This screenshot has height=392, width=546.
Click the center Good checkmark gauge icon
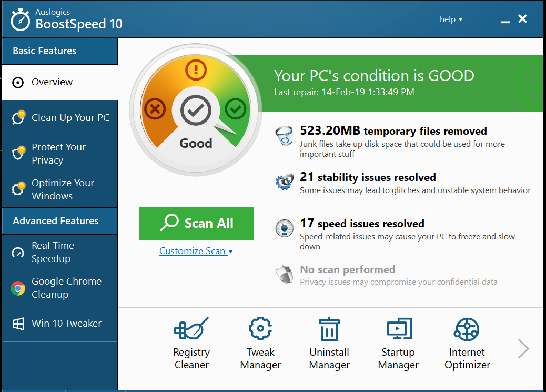click(x=196, y=110)
